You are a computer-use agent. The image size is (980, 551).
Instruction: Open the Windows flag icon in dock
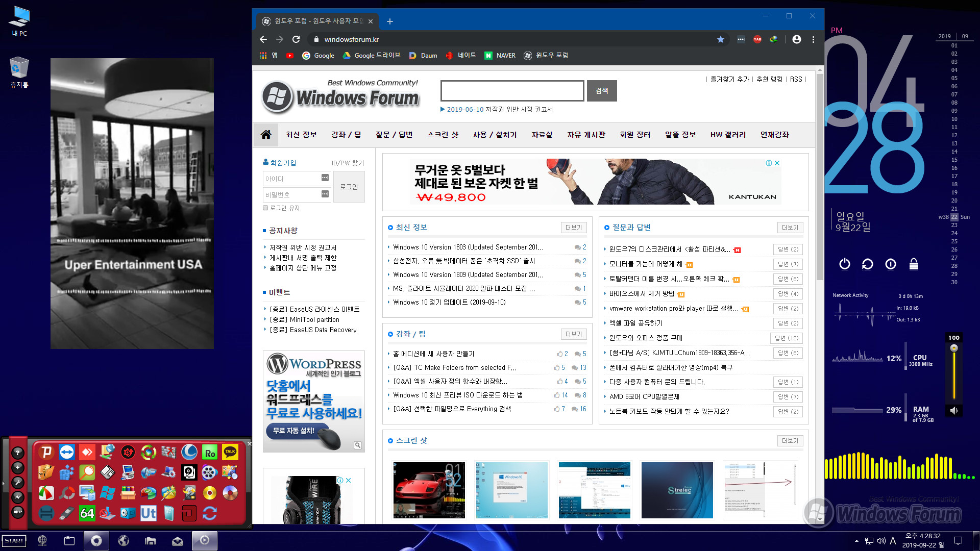pyautogui.click(x=108, y=493)
